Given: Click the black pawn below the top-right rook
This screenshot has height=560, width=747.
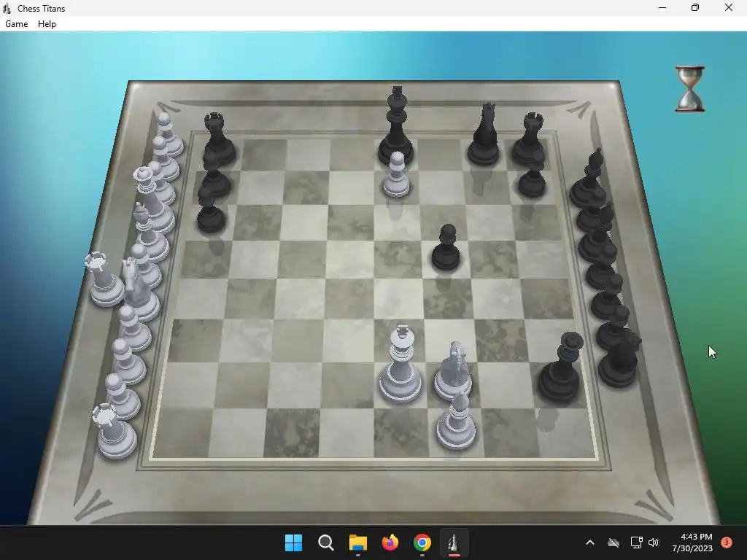Looking at the screenshot, I should (x=532, y=179).
